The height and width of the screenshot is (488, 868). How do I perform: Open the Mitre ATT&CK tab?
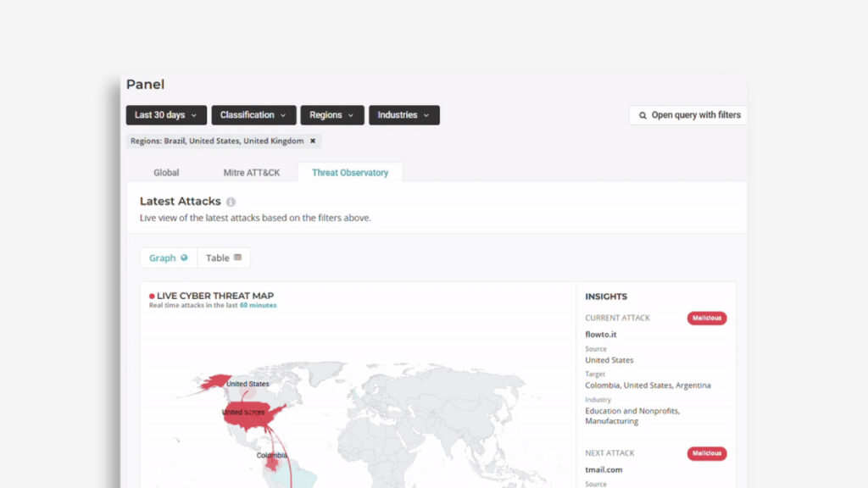(x=252, y=173)
